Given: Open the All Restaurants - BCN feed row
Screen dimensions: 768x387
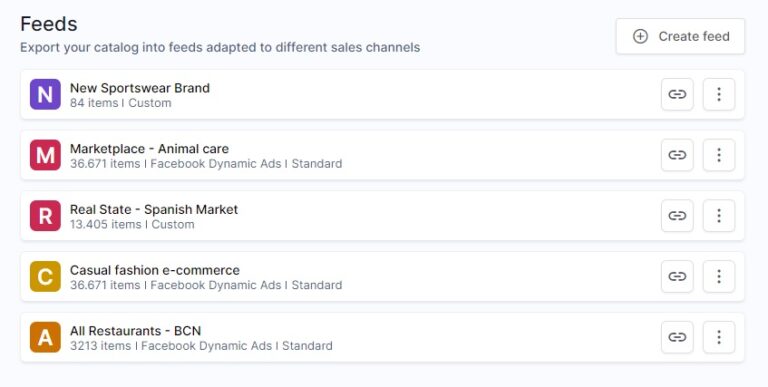Looking at the screenshot, I should (382, 337).
